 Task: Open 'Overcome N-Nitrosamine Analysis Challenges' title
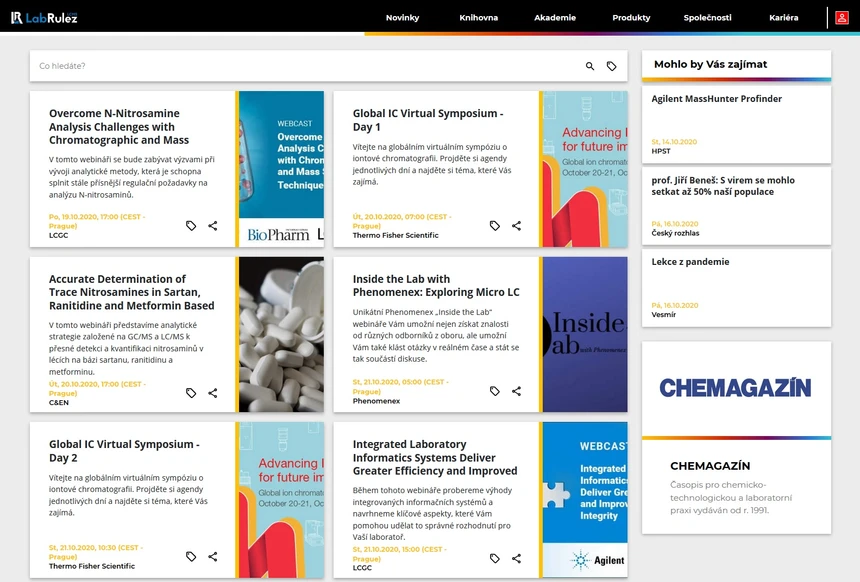coord(120,127)
